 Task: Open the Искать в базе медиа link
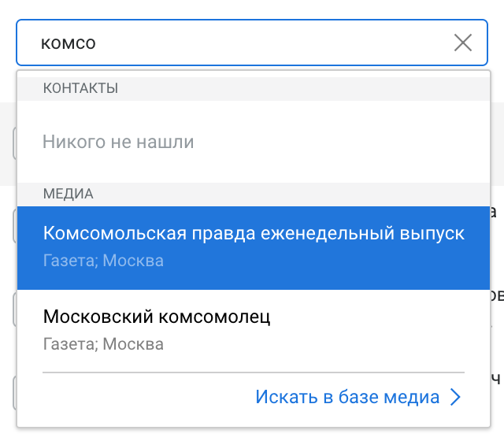pyautogui.click(x=347, y=398)
